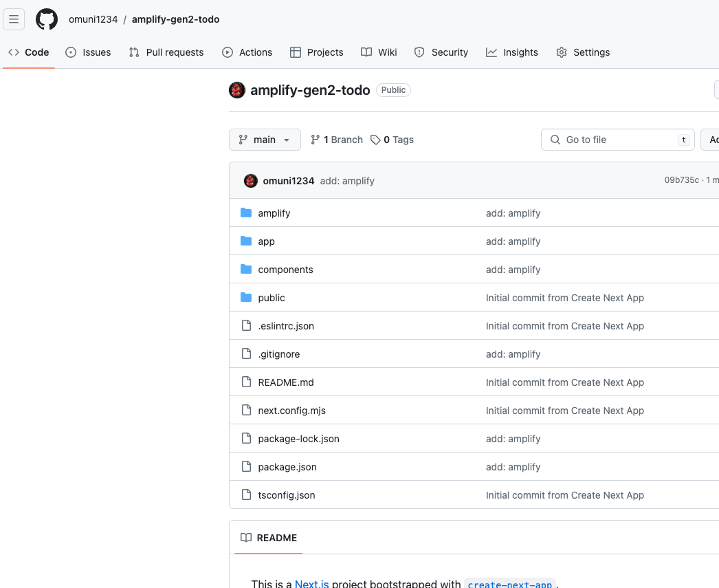Click the app row folder icon
Screen dimensions: 719x588
pos(246,241)
